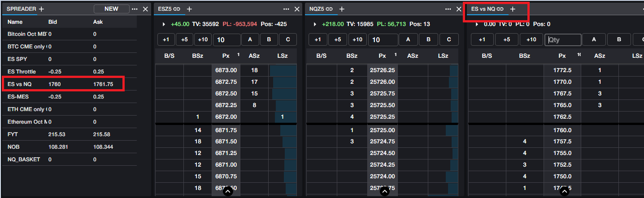The height and width of the screenshot is (198, 644).
Task: Open the NQZ5 panel overflow menu
Action: [448, 9]
